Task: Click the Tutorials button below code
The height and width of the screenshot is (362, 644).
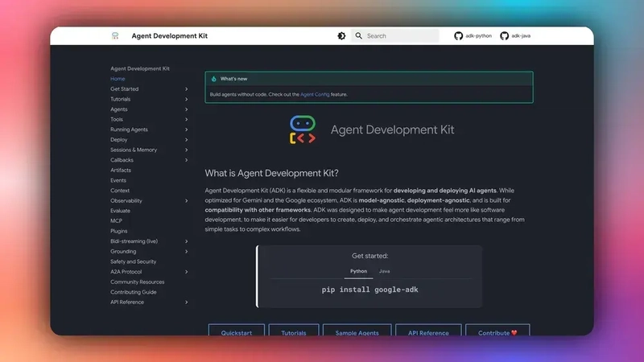Action: coord(294,331)
